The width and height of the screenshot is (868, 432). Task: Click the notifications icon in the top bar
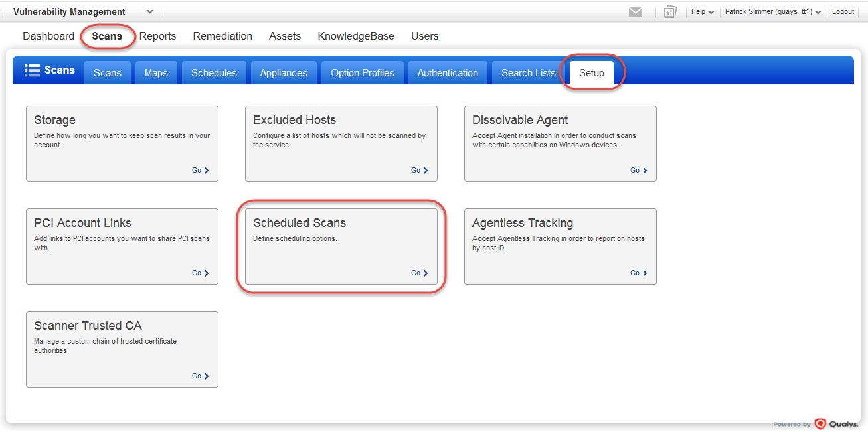tap(670, 11)
